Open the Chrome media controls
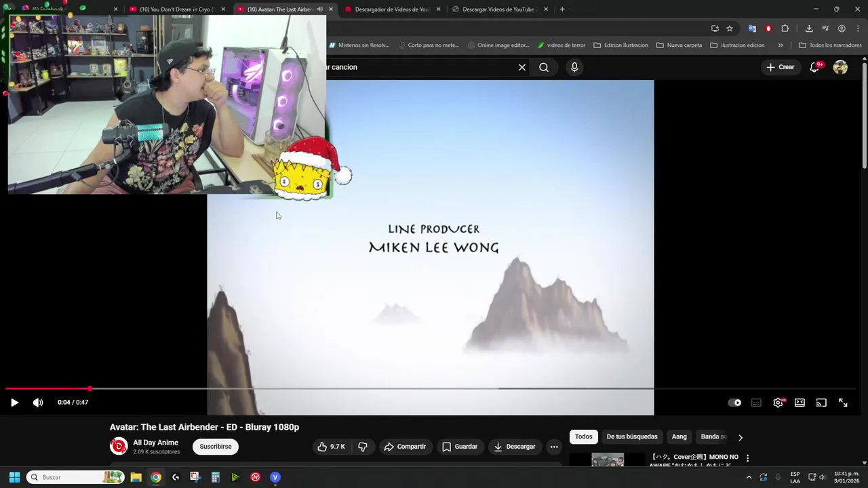Image resolution: width=868 pixels, height=488 pixels. [x=825, y=28]
